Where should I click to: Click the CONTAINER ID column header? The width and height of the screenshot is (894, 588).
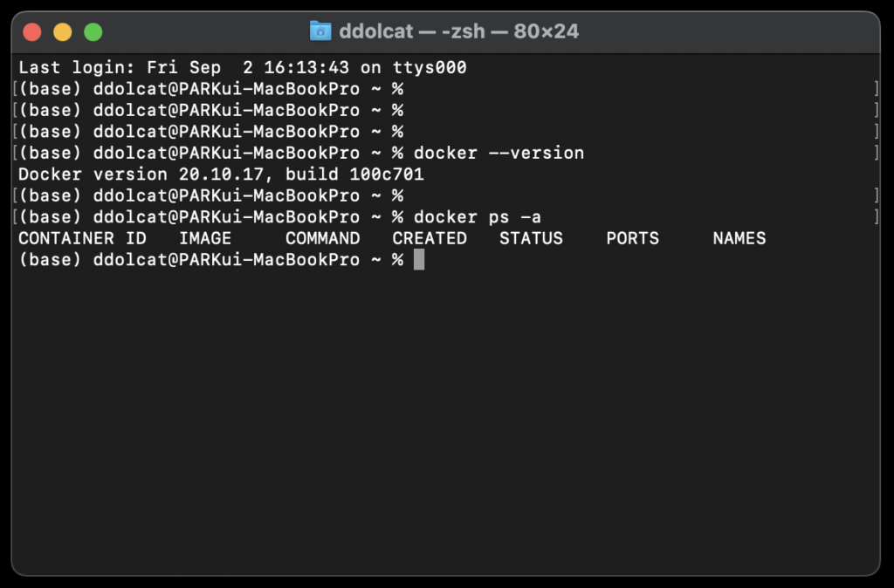coord(82,238)
